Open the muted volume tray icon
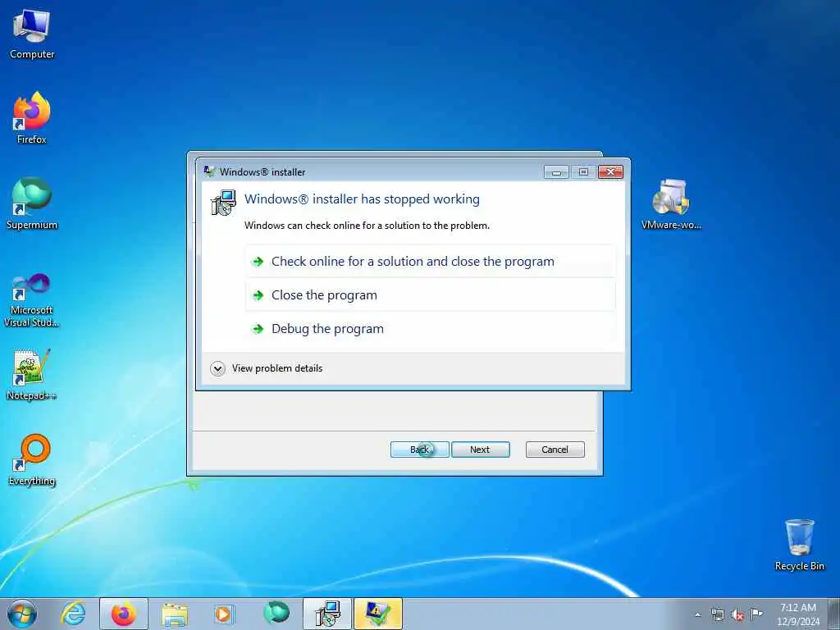 tap(737, 615)
